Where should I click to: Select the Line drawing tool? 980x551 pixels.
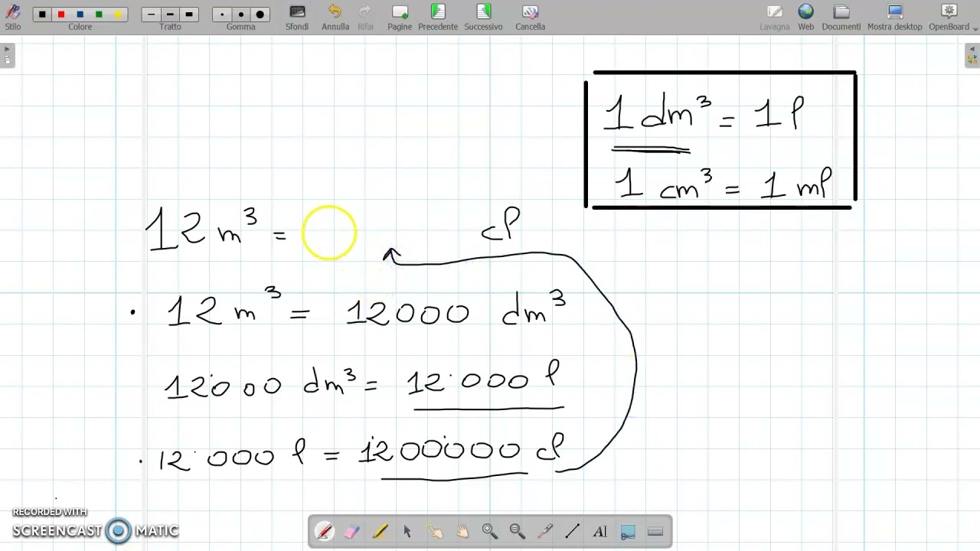[573, 532]
